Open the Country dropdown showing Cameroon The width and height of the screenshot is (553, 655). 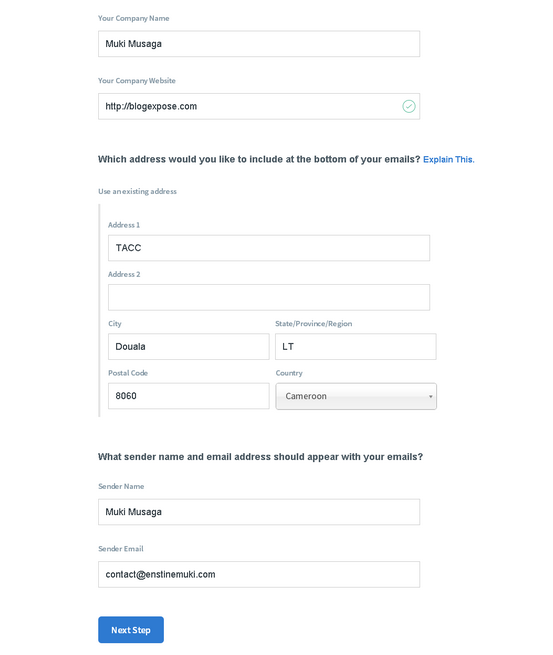(356, 396)
